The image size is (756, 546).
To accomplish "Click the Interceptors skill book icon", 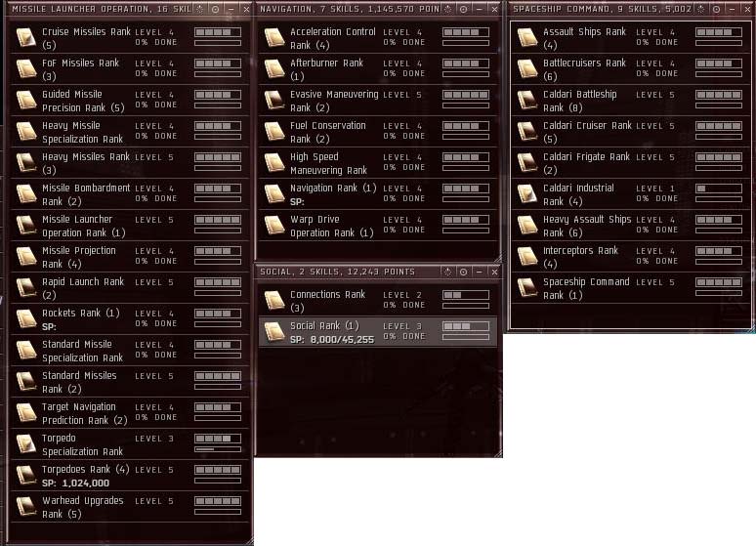I will [x=527, y=256].
